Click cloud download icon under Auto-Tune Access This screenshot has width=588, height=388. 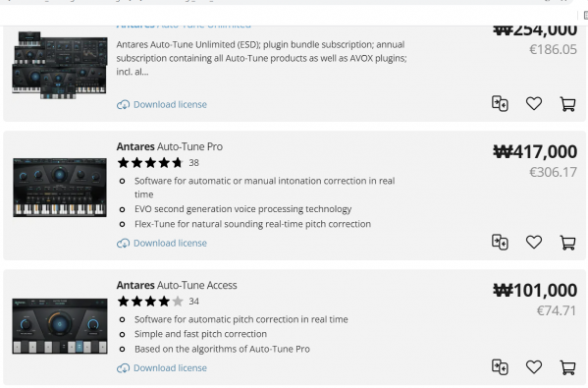tap(123, 368)
